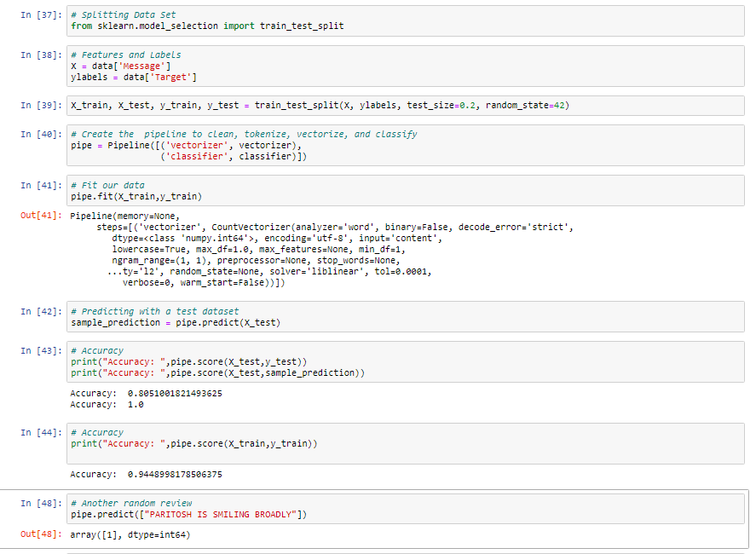This screenshot has width=756, height=554.
Task: Select the Pipeline creation code cell
Action: pyautogui.click(x=406, y=145)
